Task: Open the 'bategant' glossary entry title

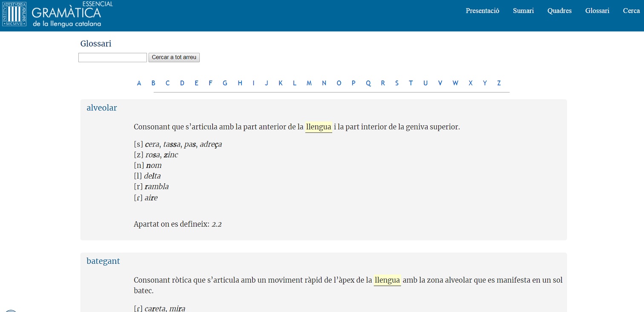Action: coord(103,261)
